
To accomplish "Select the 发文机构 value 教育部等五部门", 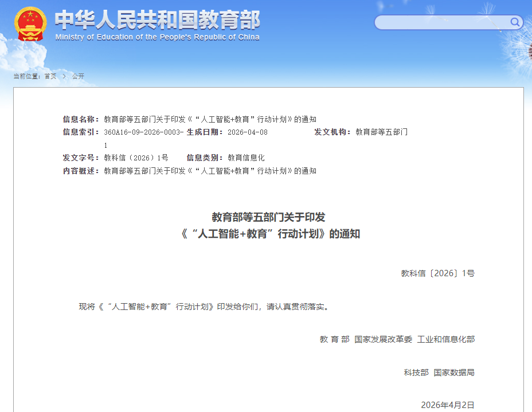I will click(x=381, y=132).
